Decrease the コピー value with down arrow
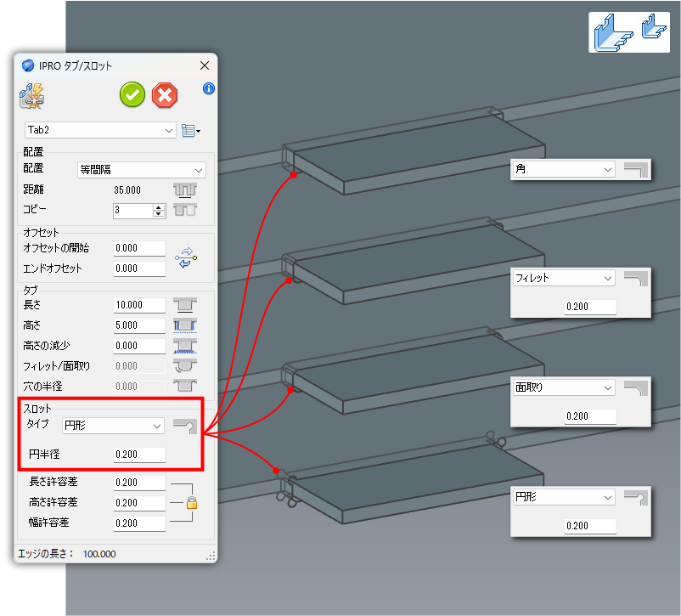Screen dimensions: 681x616 pyautogui.click(x=159, y=214)
